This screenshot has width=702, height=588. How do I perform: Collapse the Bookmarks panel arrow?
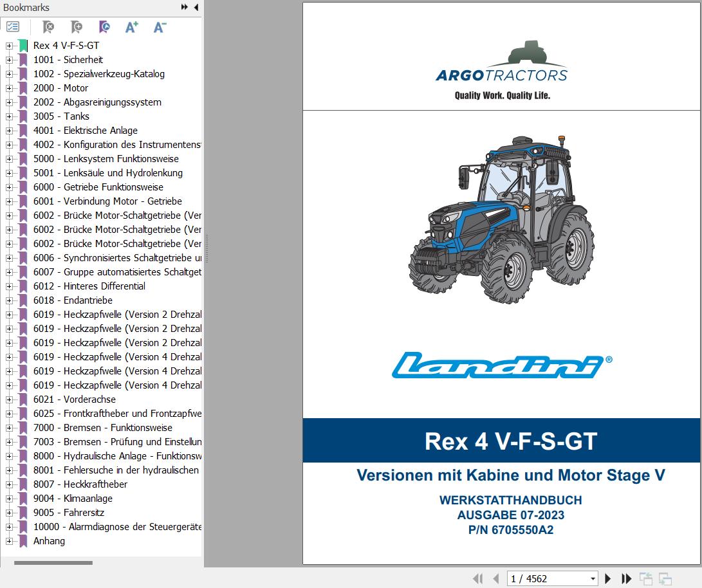(196, 7)
